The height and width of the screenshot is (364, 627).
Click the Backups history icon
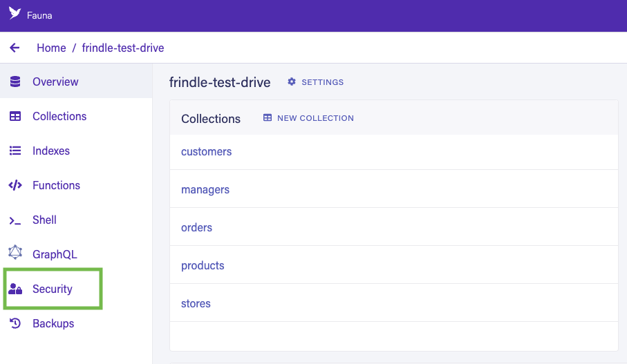(x=15, y=323)
